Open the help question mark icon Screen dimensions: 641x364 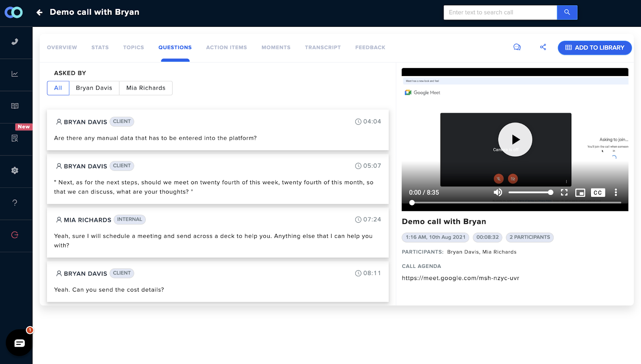pos(15,203)
